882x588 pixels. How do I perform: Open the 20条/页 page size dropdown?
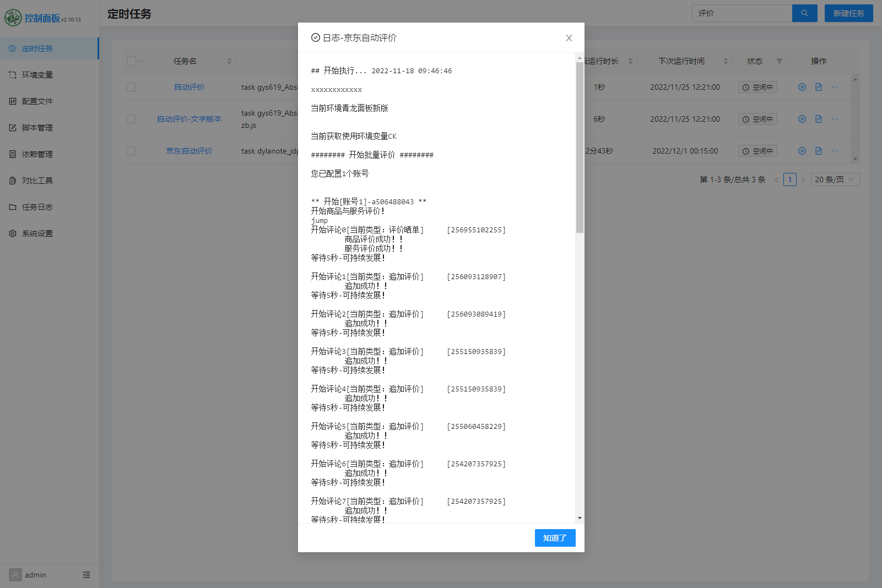(x=835, y=179)
